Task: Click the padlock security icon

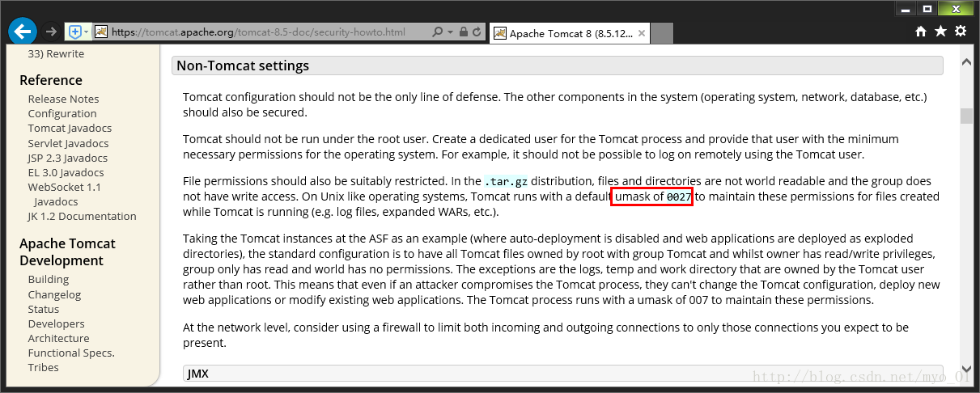Action: pos(464,32)
